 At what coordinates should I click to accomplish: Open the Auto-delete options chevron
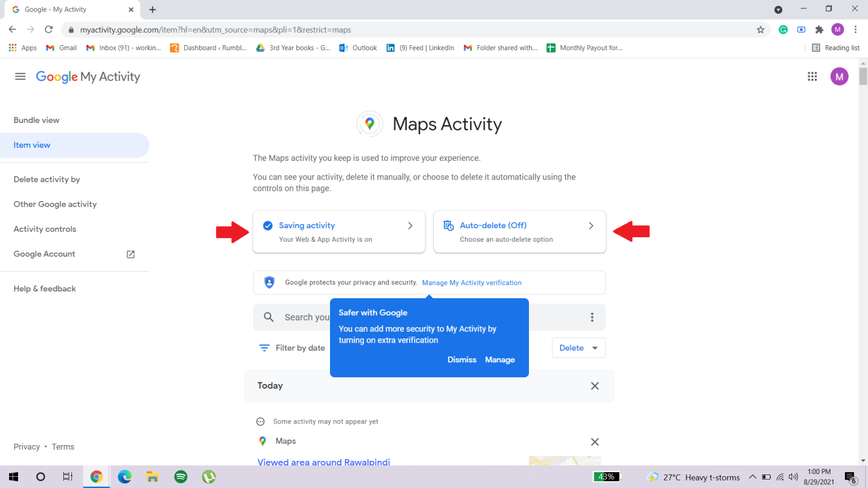point(591,225)
